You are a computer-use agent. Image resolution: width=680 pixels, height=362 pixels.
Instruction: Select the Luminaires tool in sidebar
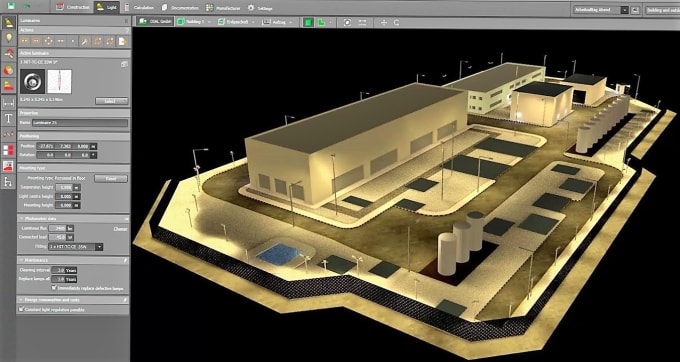[x=9, y=23]
